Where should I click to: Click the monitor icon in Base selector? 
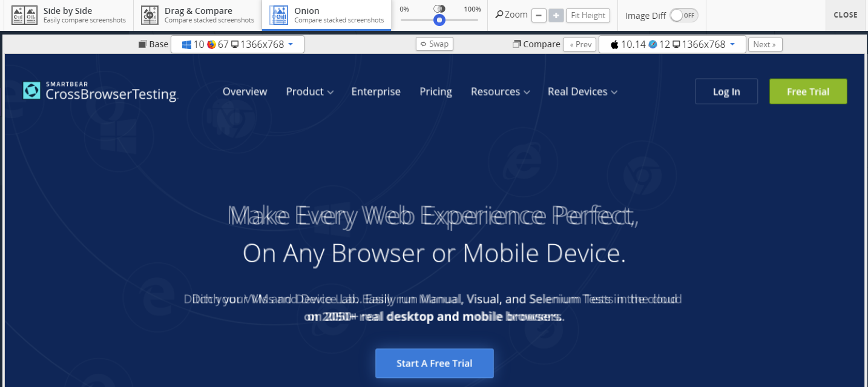(x=235, y=44)
